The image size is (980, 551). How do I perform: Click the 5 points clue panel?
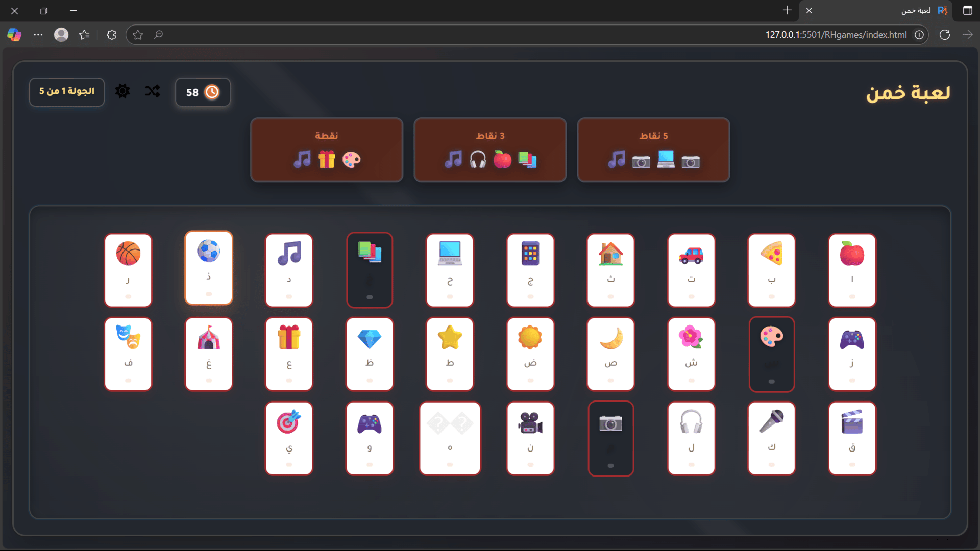[x=653, y=150]
